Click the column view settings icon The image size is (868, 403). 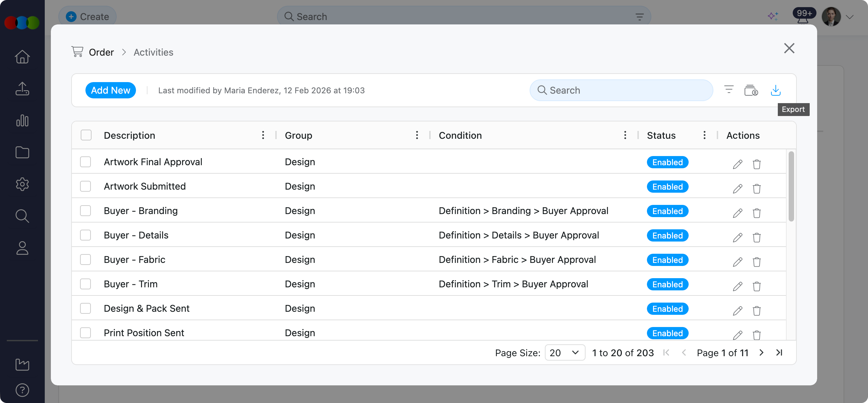751,91
